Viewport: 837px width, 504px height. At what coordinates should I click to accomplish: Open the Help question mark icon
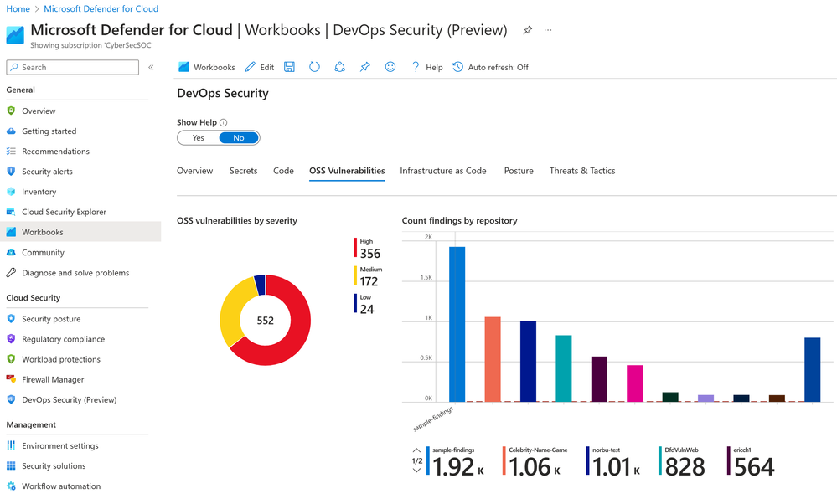(416, 67)
